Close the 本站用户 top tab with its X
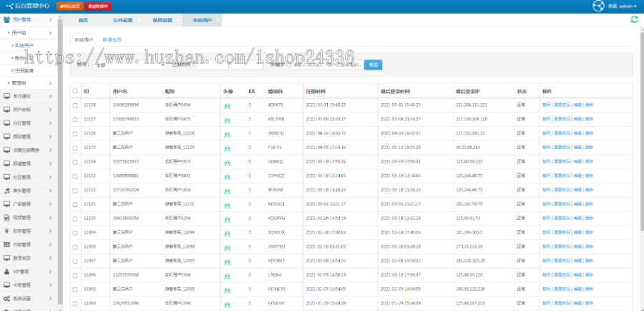The image size is (644, 311). [218, 19]
